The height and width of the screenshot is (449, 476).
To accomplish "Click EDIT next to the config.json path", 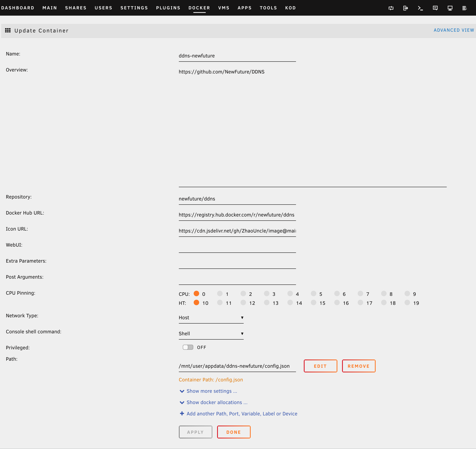I will tap(320, 366).
